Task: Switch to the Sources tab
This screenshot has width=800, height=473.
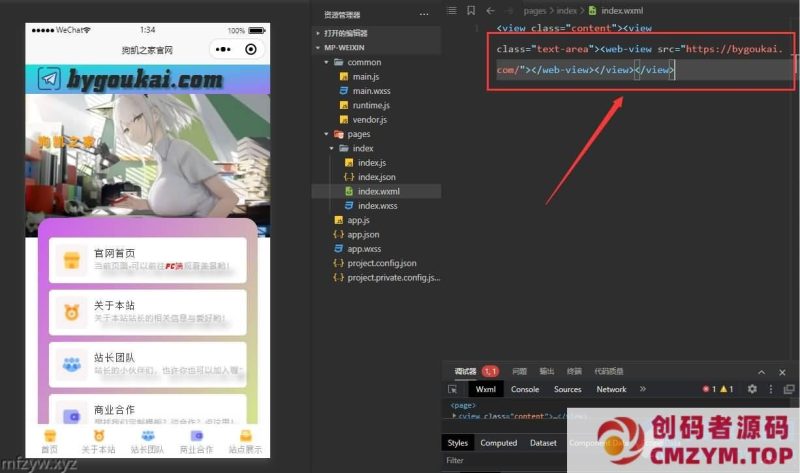Action: (x=567, y=389)
